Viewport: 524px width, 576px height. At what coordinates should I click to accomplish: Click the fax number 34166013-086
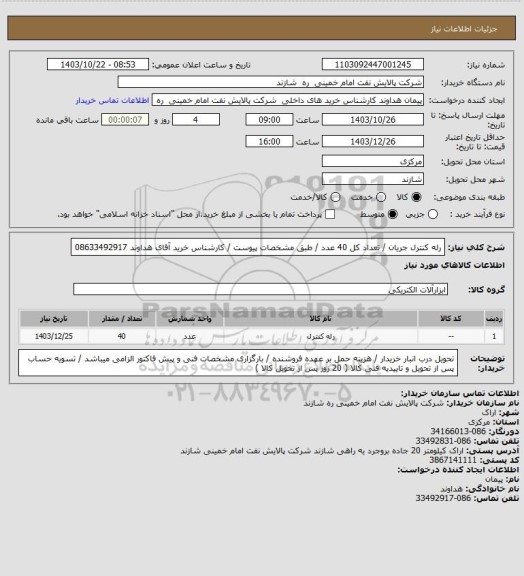coord(457,432)
